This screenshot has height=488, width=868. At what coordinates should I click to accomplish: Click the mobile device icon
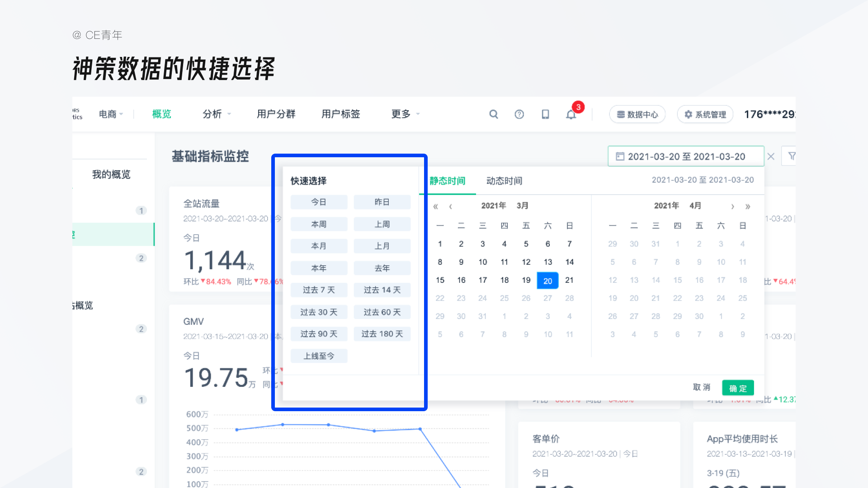click(x=545, y=114)
